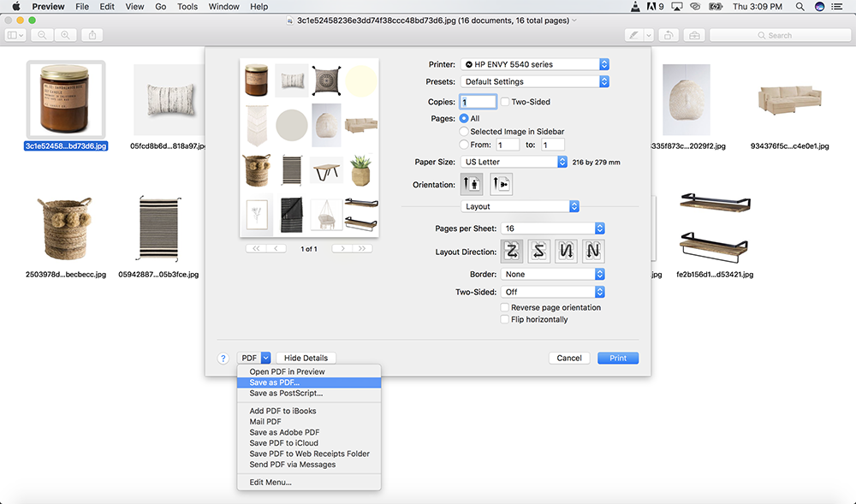Click the AirPlay display icon in menu bar

coord(677,7)
